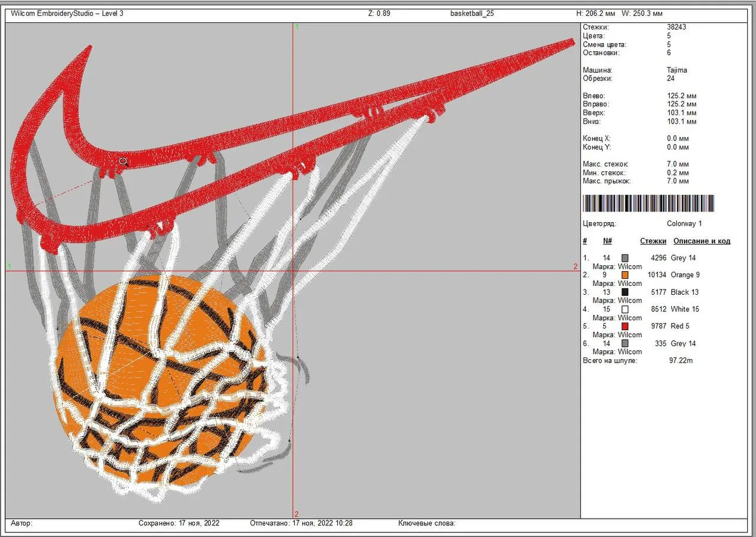756x537 pixels.
Task: Click the orange swatch for Orange 9
Action: point(625,275)
